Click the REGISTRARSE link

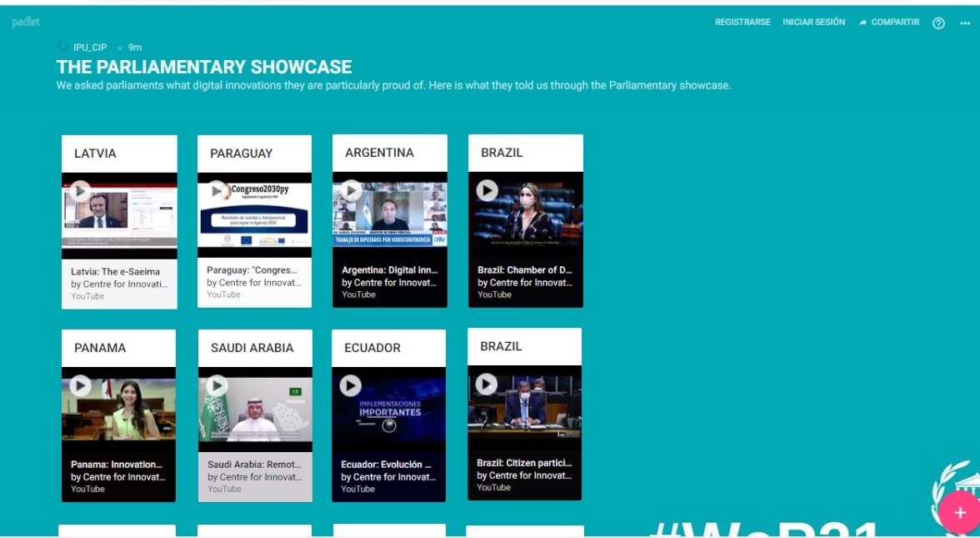(x=742, y=22)
